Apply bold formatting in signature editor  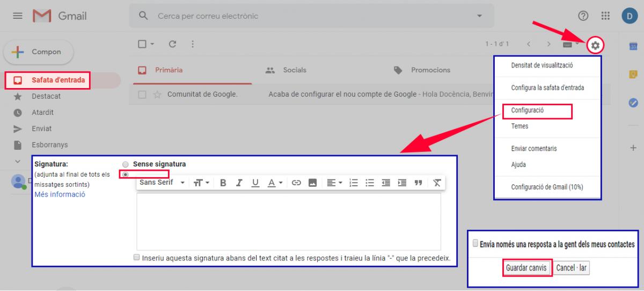coord(223,183)
